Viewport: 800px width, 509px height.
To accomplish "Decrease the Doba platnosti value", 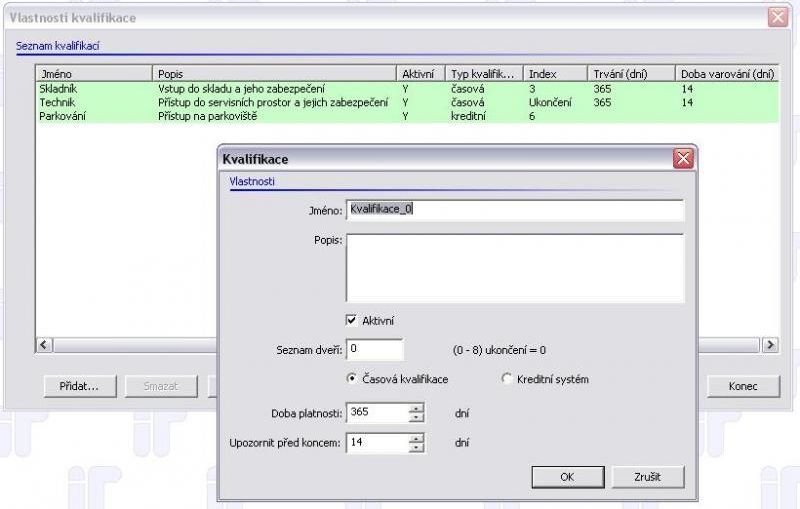I will click(x=417, y=418).
